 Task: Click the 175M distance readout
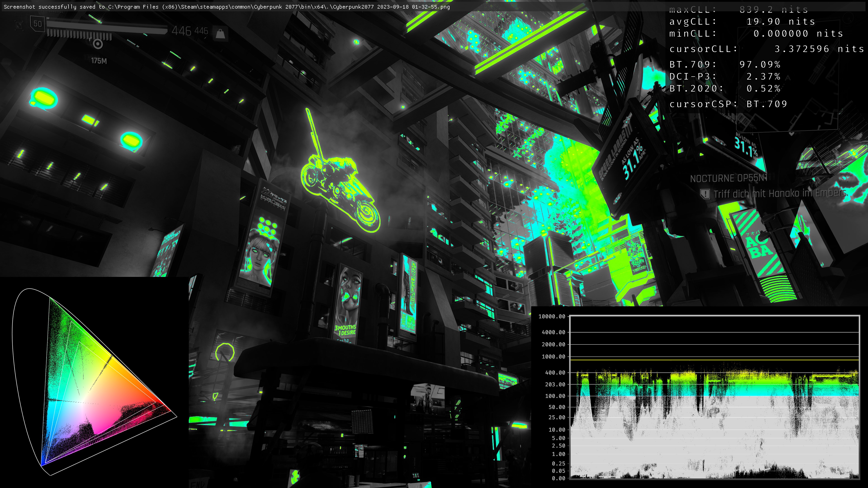[x=99, y=61]
